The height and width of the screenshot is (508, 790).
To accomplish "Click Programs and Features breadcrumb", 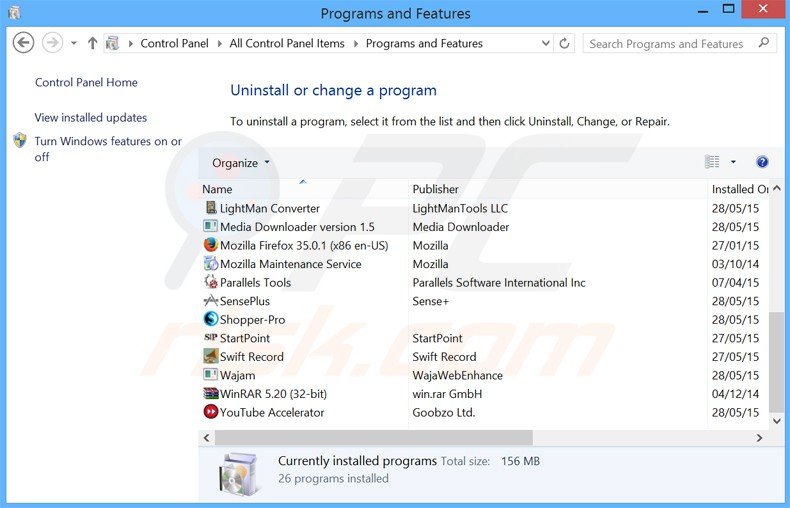I will point(424,43).
